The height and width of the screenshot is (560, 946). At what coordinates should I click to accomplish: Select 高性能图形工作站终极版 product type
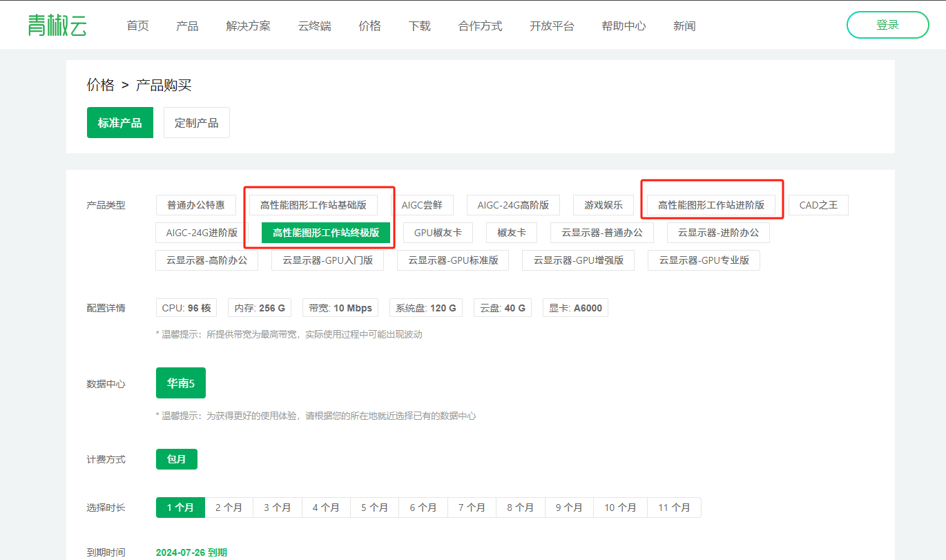326,233
